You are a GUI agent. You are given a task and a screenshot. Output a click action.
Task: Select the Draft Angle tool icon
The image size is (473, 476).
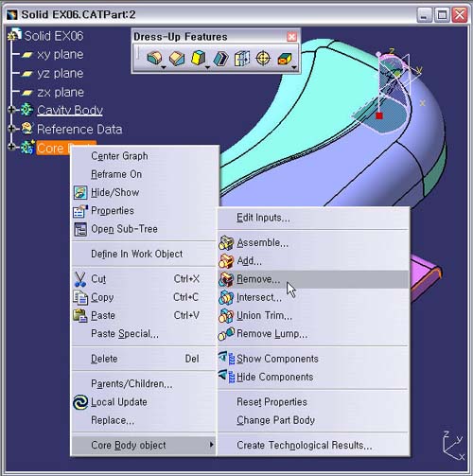pyautogui.click(x=199, y=59)
